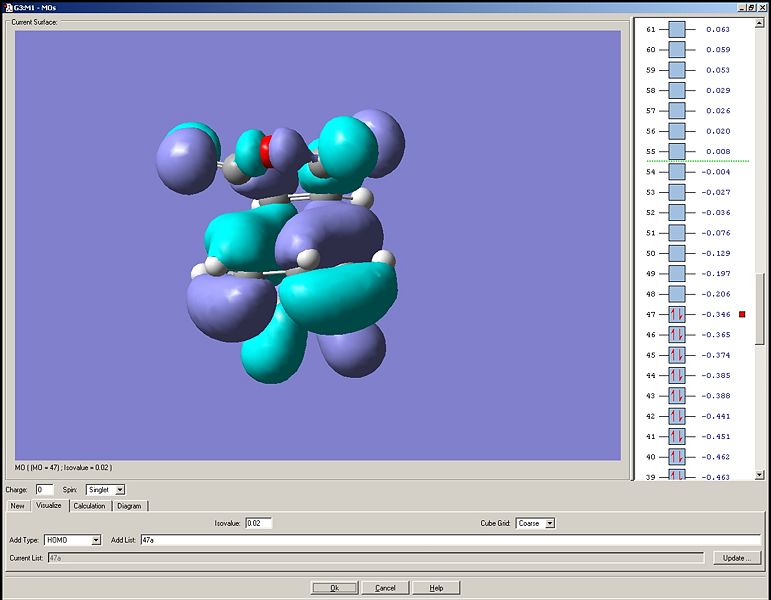This screenshot has width=771, height=600.
Task: Click the Add List field containing 47a
Action: point(450,540)
